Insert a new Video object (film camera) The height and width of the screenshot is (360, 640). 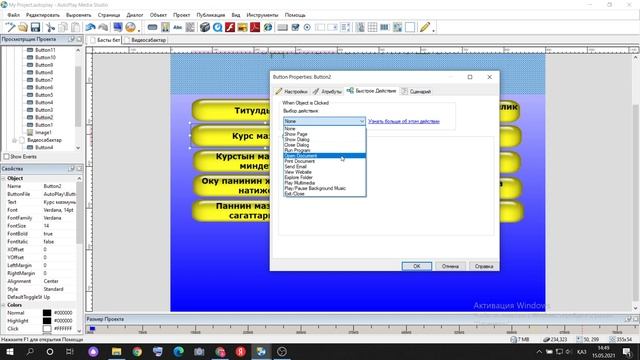pos(205,27)
